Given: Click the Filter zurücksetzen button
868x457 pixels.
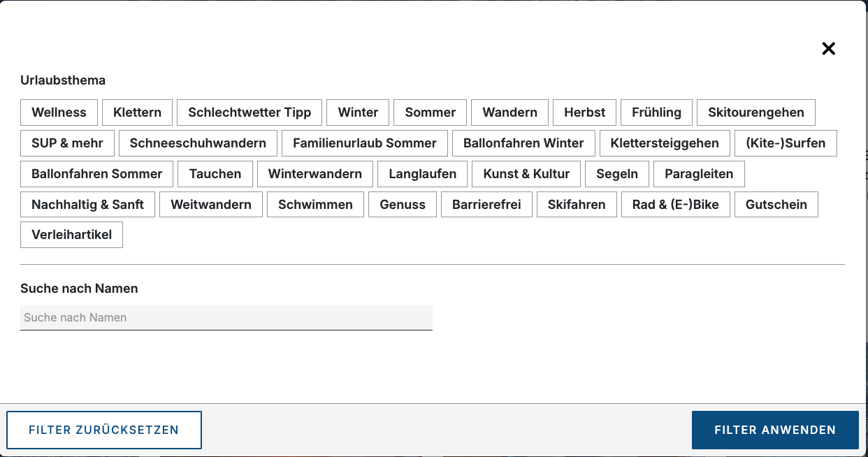Looking at the screenshot, I should pyautogui.click(x=104, y=430).
